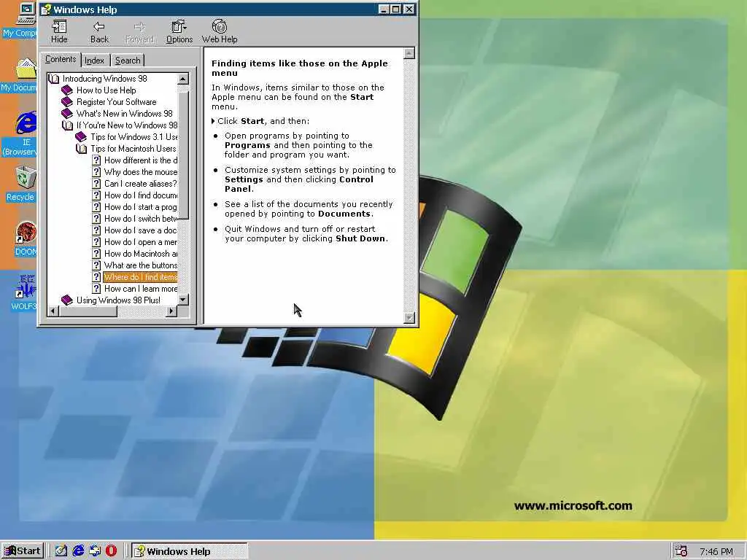Click the 7:46 PM tray clock
Viewport: 747px width, 560px height.
716,551
